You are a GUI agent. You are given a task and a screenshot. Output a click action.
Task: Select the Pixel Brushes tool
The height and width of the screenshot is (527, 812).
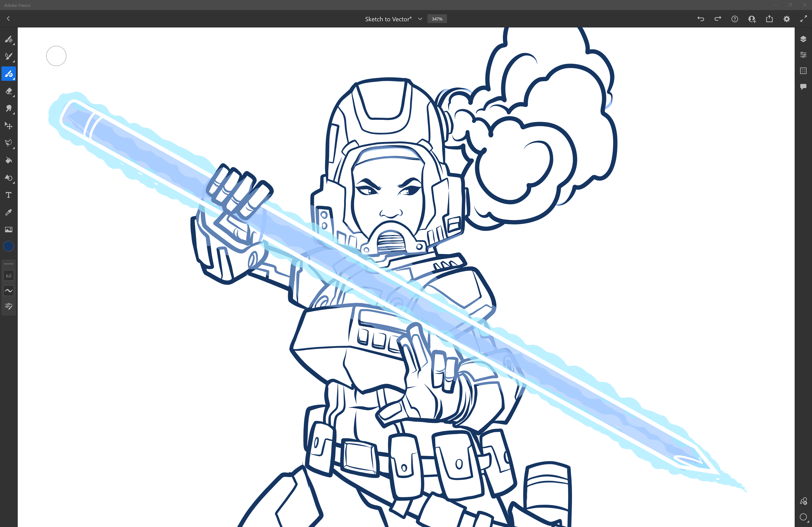point(8,39)
